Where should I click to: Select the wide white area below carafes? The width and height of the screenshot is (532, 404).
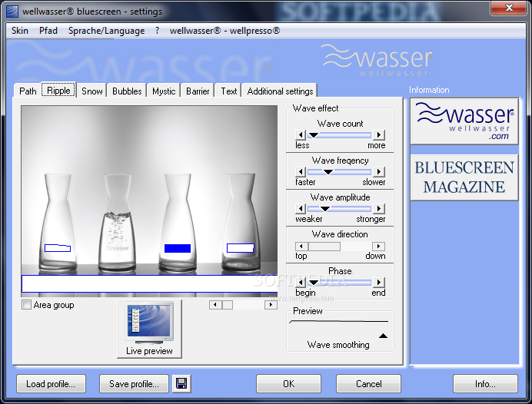(x=149, y=284)
